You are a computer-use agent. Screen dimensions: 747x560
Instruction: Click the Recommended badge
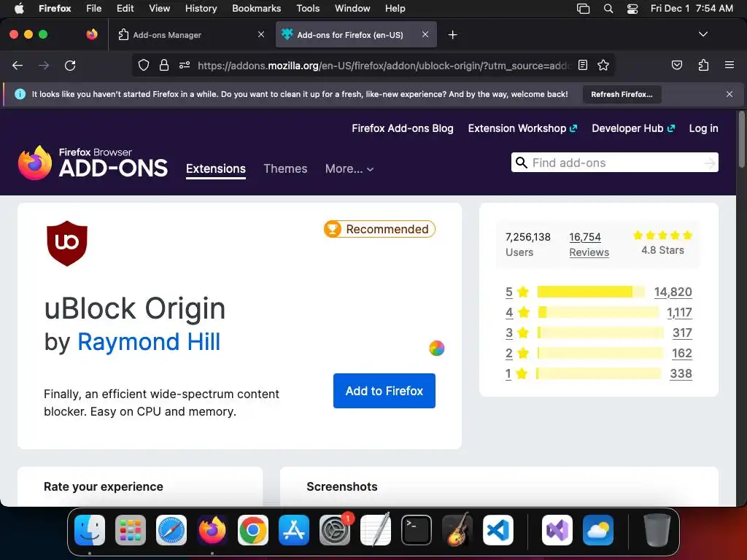tap(379, 229)
